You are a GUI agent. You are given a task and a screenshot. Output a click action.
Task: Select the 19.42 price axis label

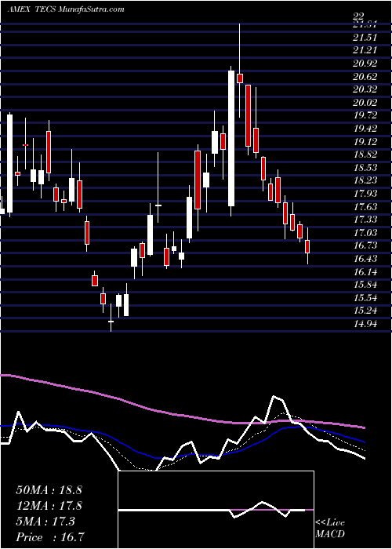(365, 129)
